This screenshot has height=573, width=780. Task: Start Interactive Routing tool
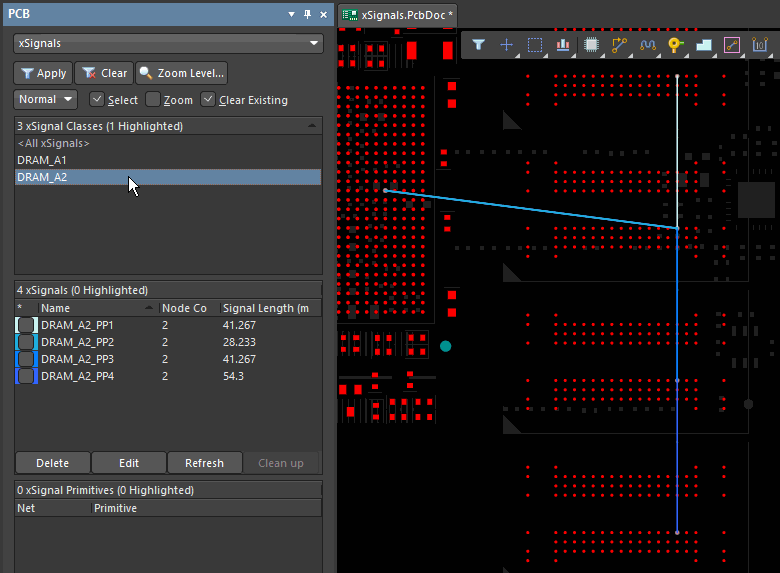pos(619,45)
